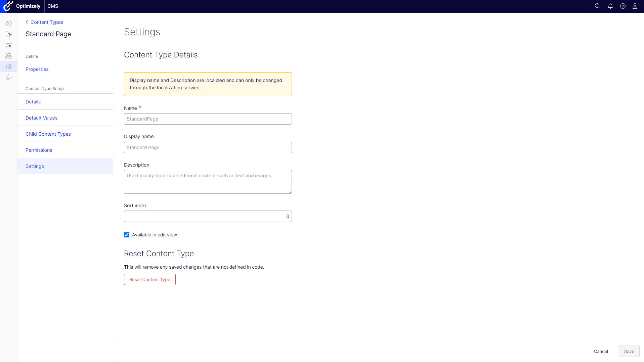Open the Edit page icon in sidebar
The height and width of the screenshot is (362, 644).
9,34
